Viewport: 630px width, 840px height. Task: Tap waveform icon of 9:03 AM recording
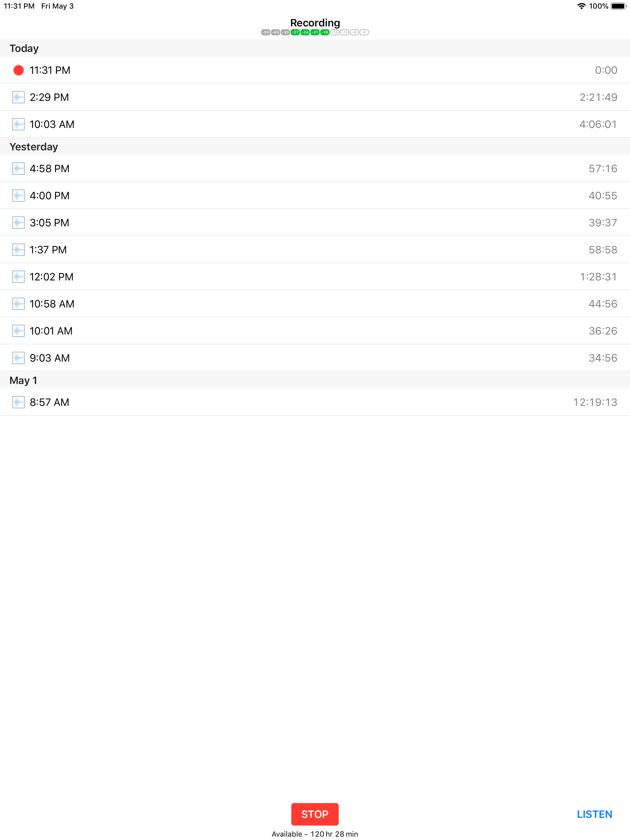[x=18, y=358]
